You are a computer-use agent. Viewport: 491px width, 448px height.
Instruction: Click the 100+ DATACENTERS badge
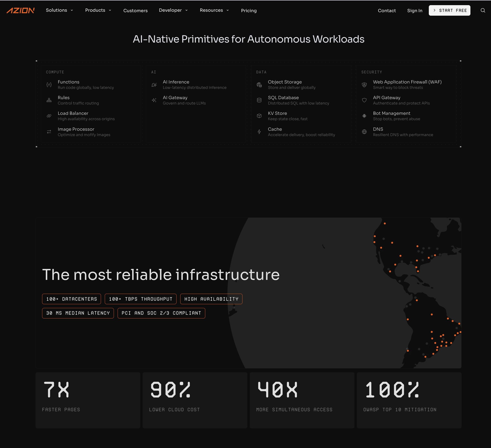point(71,299)
